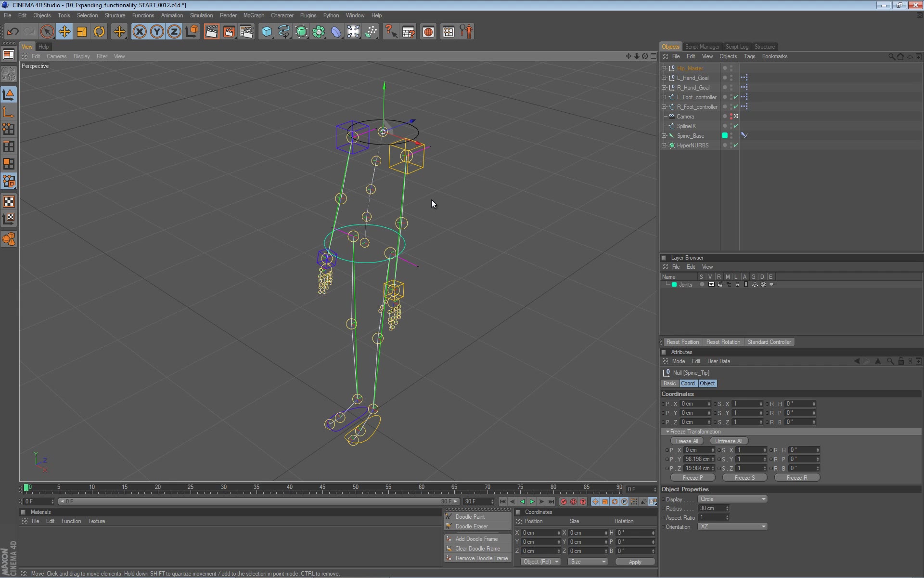Switch to the Script Manager tab
Viewport: 924px width, 578px height.
[x=703, y=46]
